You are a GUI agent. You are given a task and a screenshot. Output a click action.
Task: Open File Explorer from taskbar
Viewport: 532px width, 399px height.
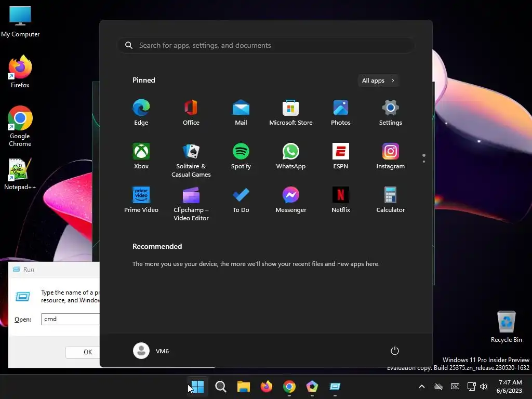coord(243,387)
